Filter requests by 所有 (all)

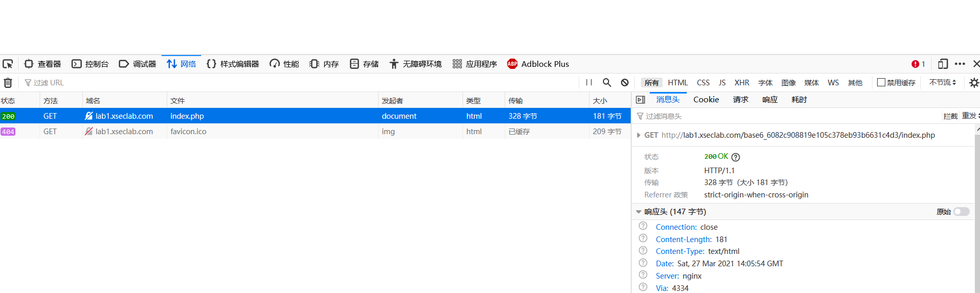point(651,83)
